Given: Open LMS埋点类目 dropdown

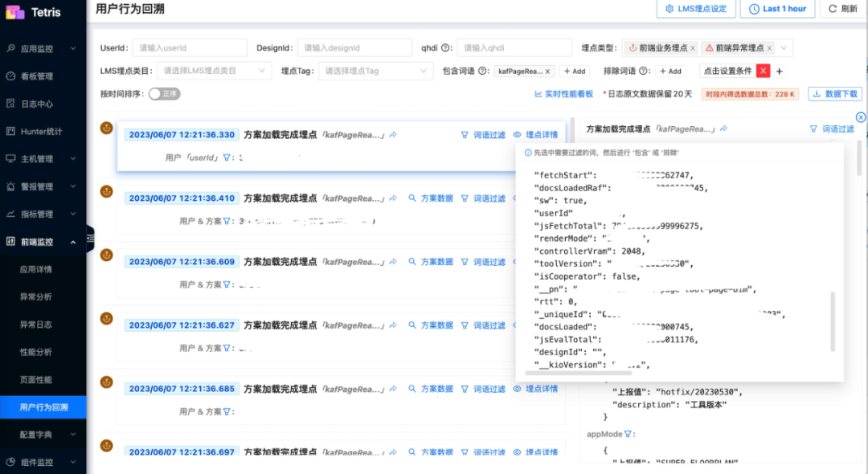Looking at the screenshot, I should click(x=215, y=71).
